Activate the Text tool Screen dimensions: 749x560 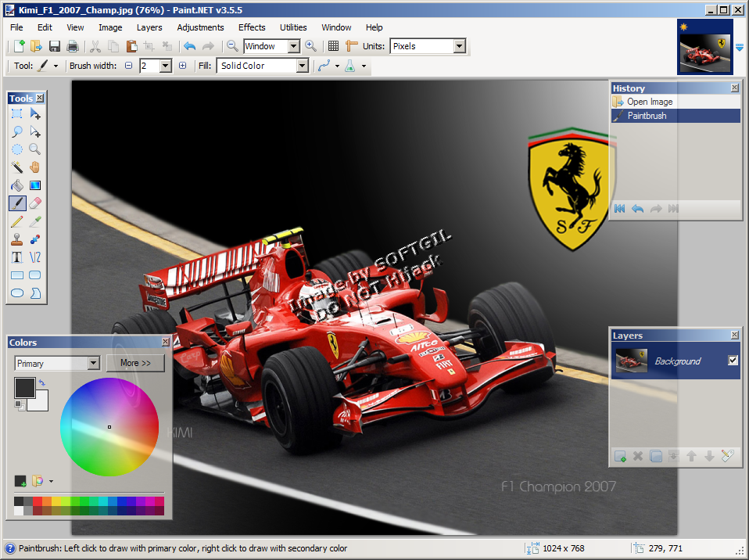coord(16,257)
